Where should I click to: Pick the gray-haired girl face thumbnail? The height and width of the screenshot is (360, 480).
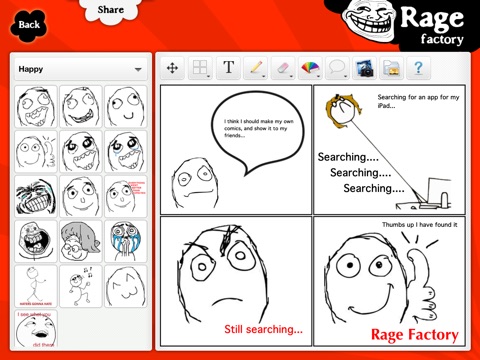pyautogui.click(x=81, y=241)
